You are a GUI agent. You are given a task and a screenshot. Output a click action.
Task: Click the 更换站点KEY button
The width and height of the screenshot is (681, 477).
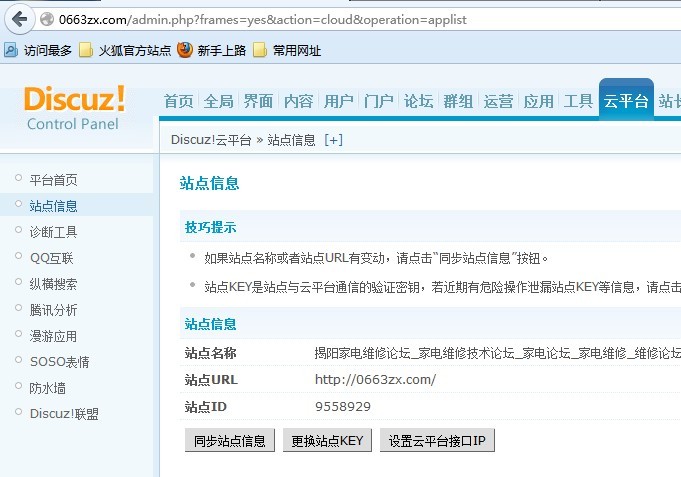click(327, 441)
